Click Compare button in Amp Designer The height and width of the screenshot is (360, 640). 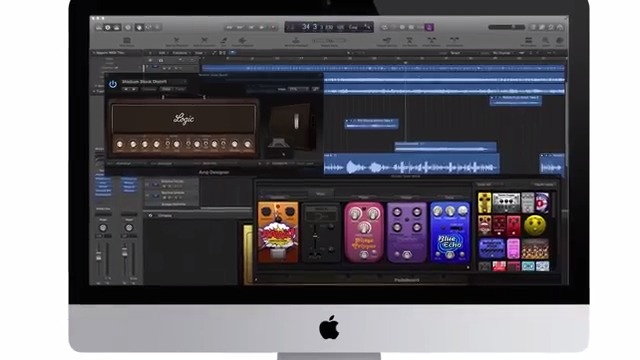(149, 89)
